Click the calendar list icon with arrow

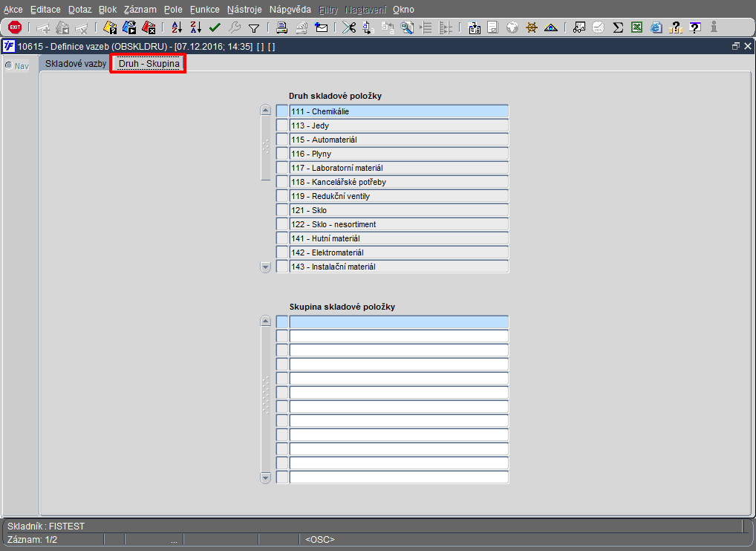point(474,27)
